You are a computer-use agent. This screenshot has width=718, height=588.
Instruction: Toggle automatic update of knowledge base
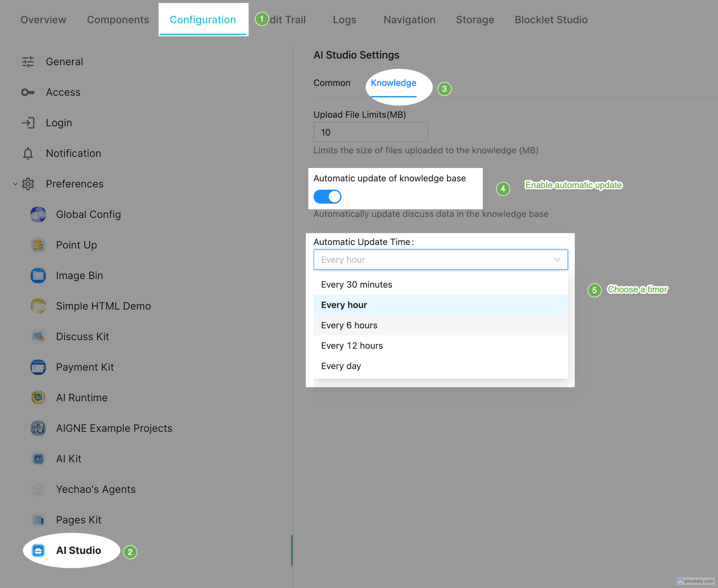(x=327, y=196)
